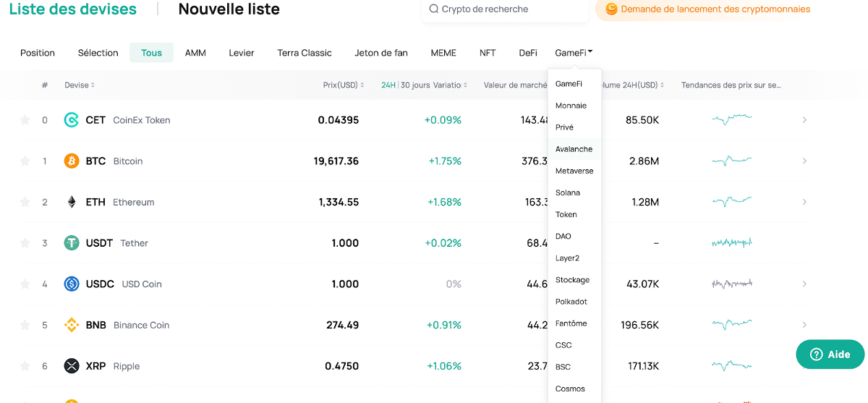This screenshot has height=403, width=868.
Task: Toggle favorite star for ETH Ethereum
Action: (x=25, y=202)
